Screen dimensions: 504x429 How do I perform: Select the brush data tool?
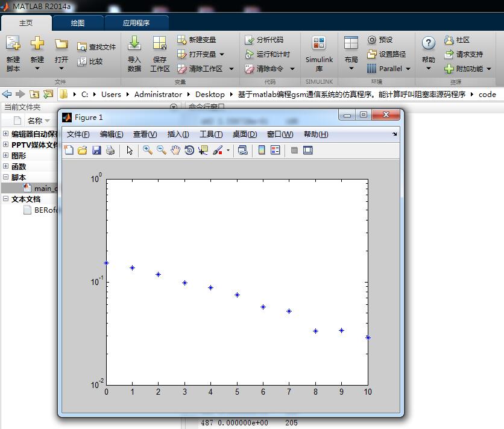pyautogui.click(x=218, y=150)
